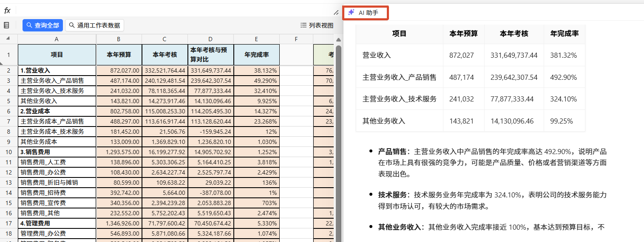Click the cell 3.销售费用

[x=57, y=152]
